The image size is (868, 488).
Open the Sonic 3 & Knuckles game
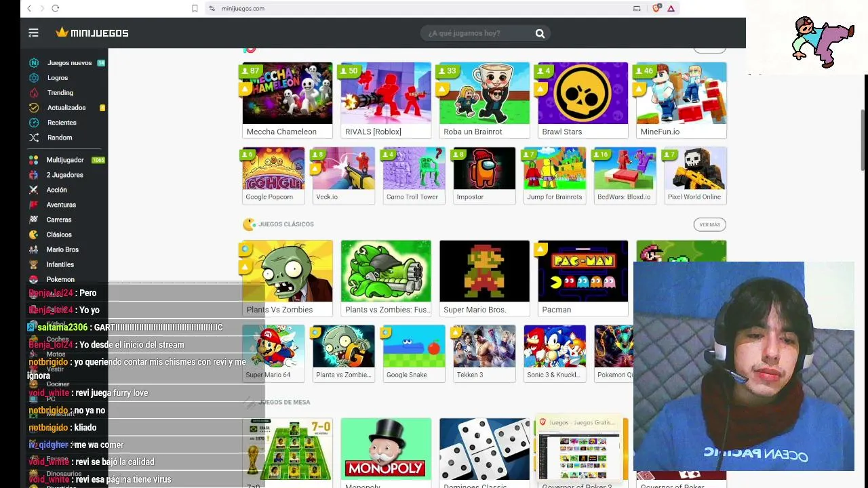[555, 353]
